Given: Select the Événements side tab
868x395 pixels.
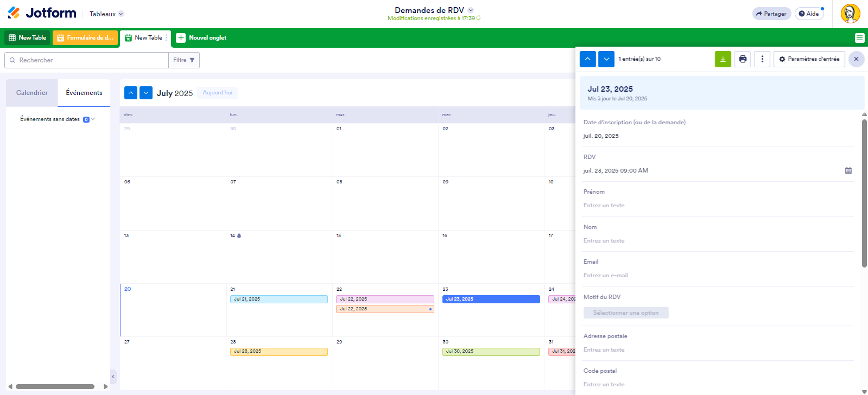Looking at the screenshot, I should point(84,93).
